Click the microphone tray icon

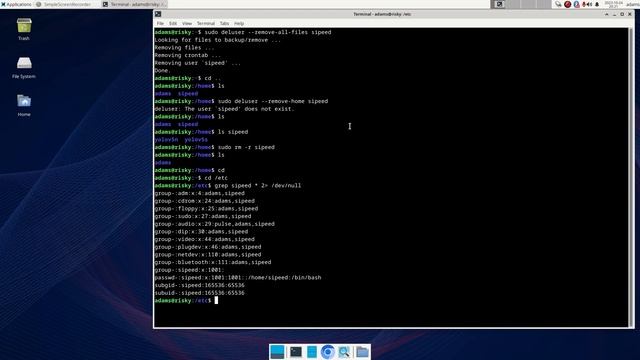coord(584,4)
